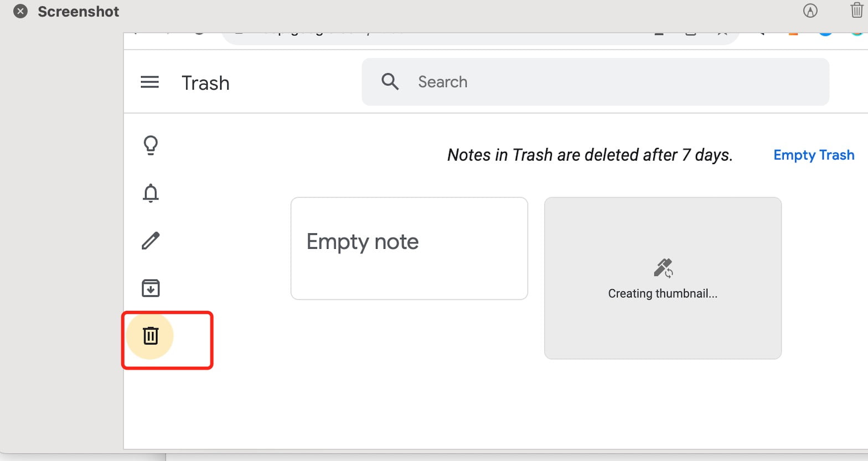
Task: Open Reminders via the bell icon
Action: 151,193
